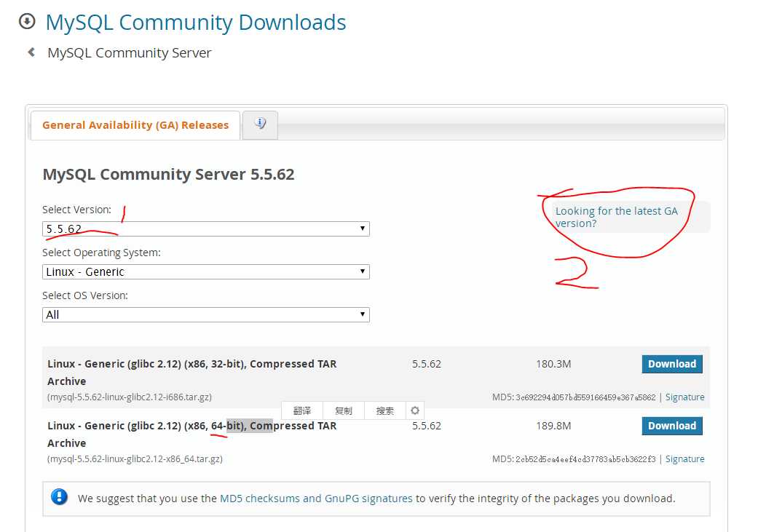Click the 189.8M file size value
Viewport: 758px width, 532px height.
click(x=553, y=426)
